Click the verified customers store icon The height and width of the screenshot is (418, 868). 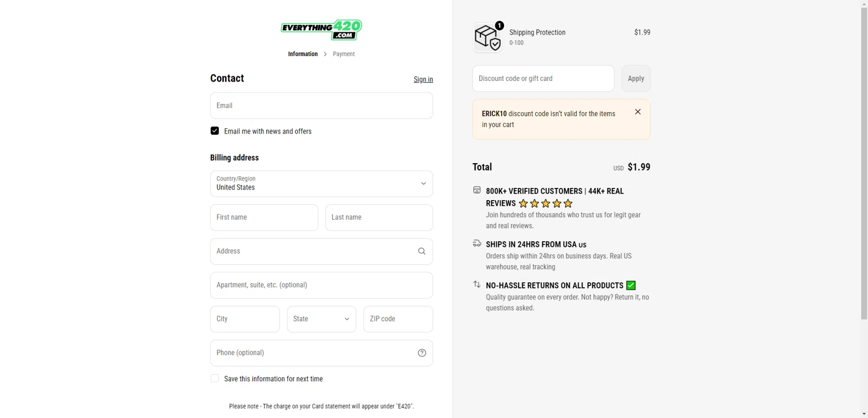(x=477, y=190)
